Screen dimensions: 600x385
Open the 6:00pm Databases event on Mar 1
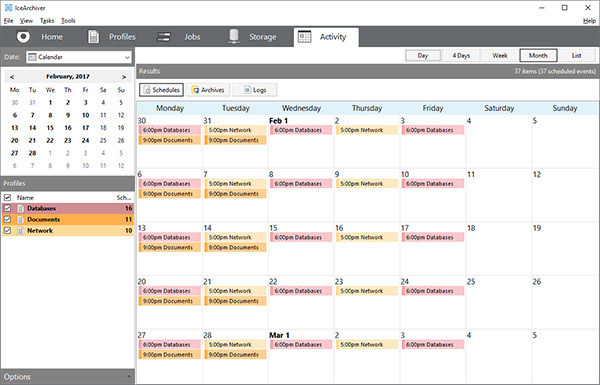[x=301, y=344]
